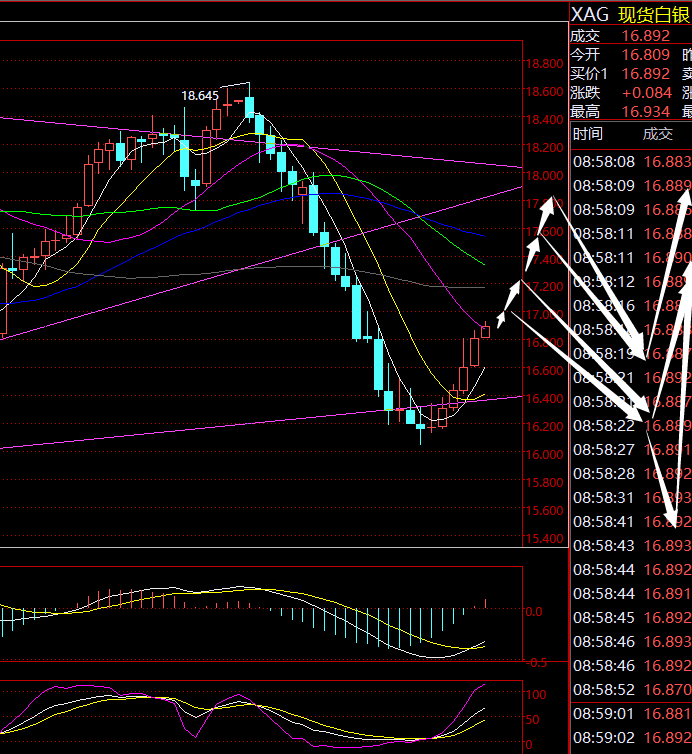The height and width of the screenshot is (754, 692).
Task: Click the 买价1 value 16.892
Action: 645,74
